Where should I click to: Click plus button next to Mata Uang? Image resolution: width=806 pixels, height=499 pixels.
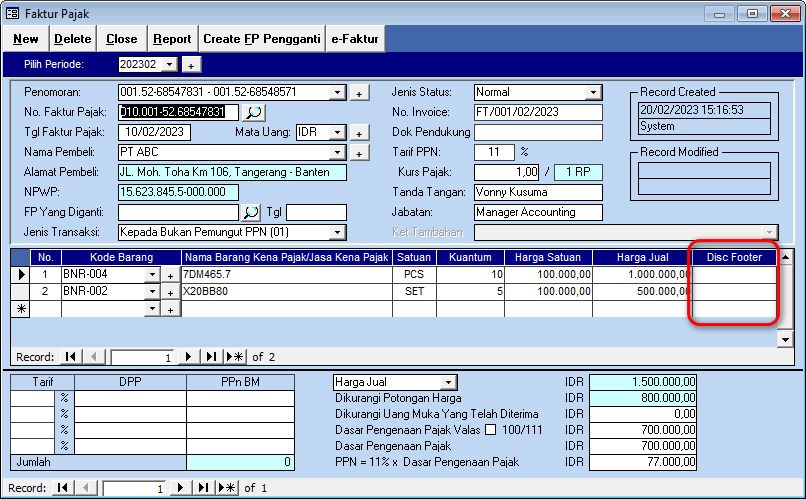(x=359, y=133)
